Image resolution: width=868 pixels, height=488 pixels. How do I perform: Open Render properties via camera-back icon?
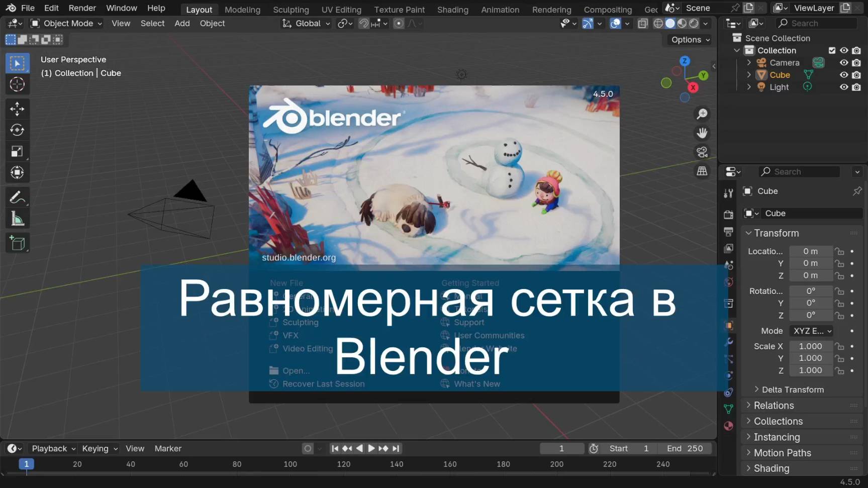click(729, 214)
